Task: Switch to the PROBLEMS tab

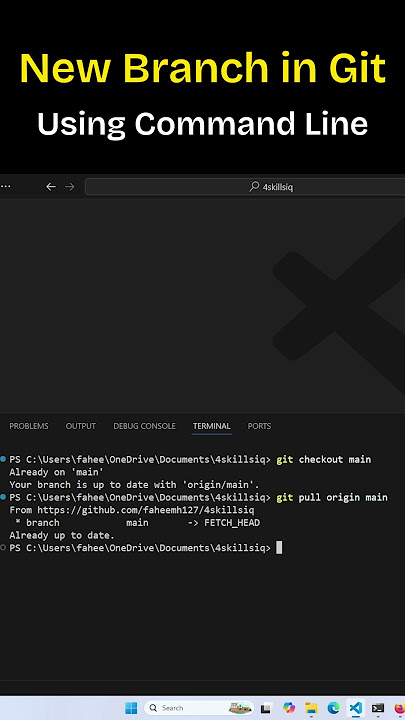Action: pyautogui.click(x=29, y=426)
